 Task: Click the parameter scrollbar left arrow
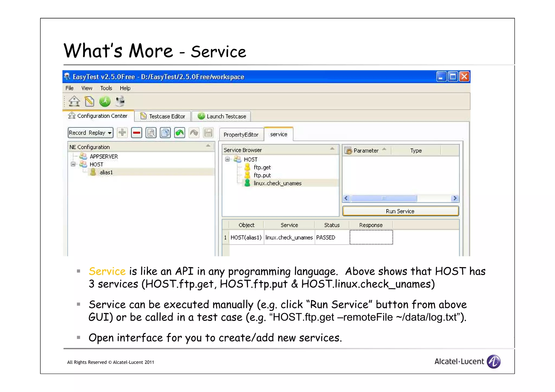point(346,198)
